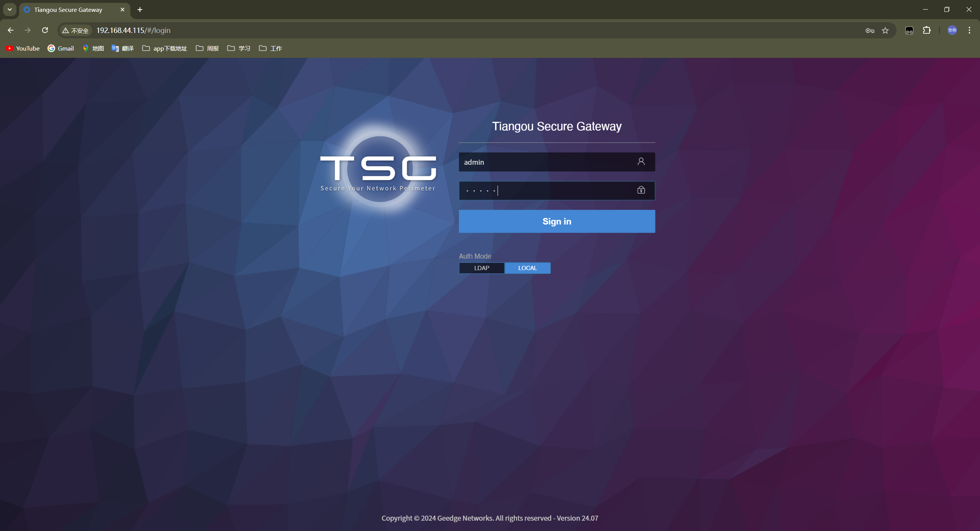Select LOCAL auth mode

pyautogui.click(x=527, y=268)
